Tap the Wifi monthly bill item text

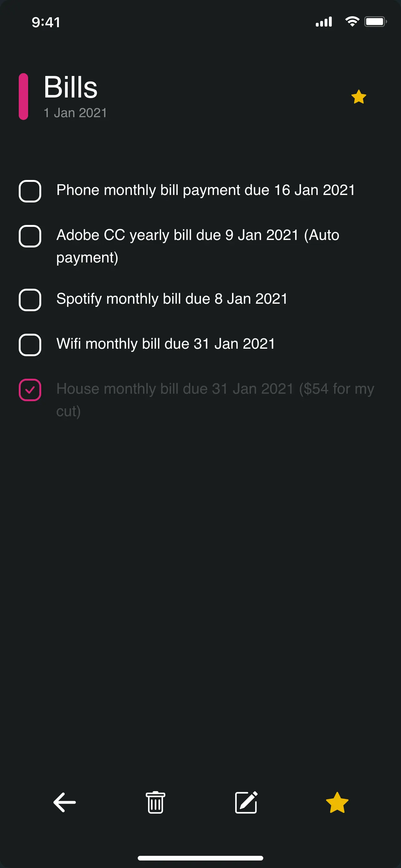point(166,344)
